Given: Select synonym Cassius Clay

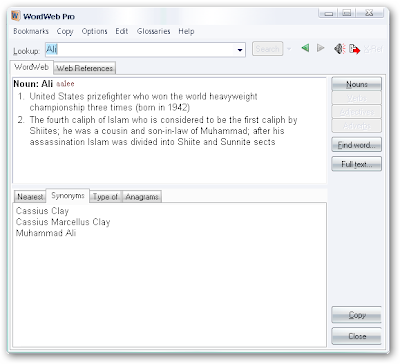Looking at the screenshot, I should click(42, 211).
